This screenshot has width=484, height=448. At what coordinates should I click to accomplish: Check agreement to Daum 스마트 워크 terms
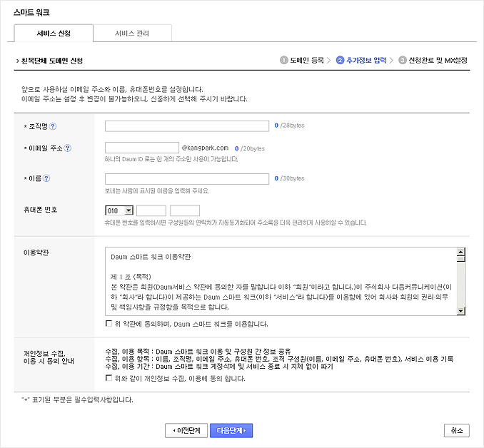[109, 323]
